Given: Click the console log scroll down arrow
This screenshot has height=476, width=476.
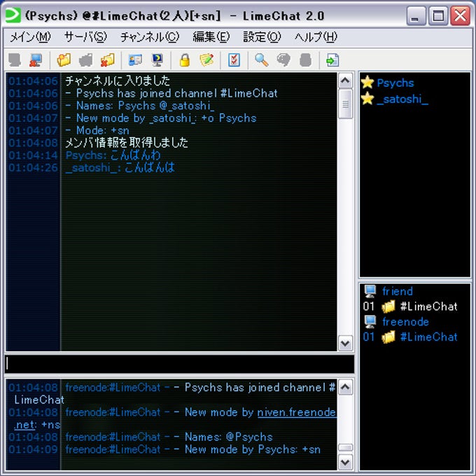Looking at the screenshot, I should point(345,462).
